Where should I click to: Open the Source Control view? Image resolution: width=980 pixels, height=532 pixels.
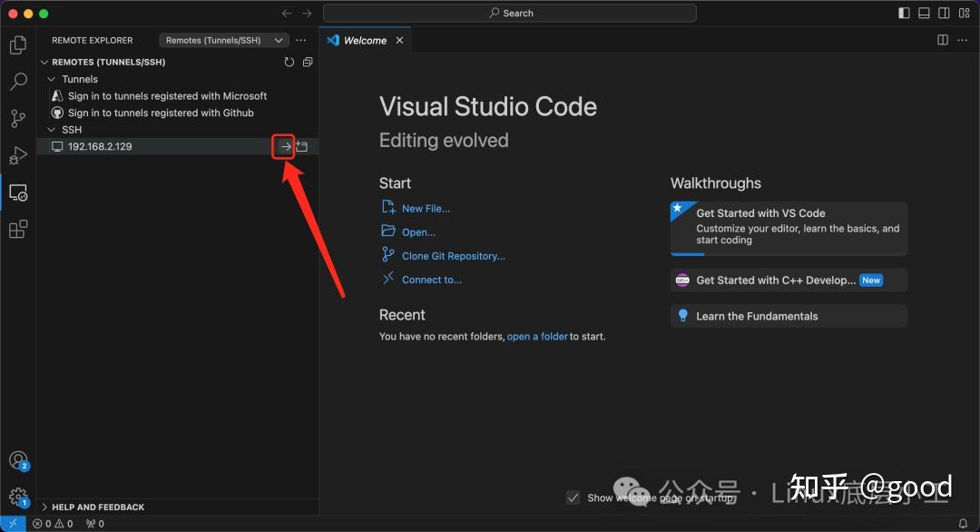pos(17,119)
